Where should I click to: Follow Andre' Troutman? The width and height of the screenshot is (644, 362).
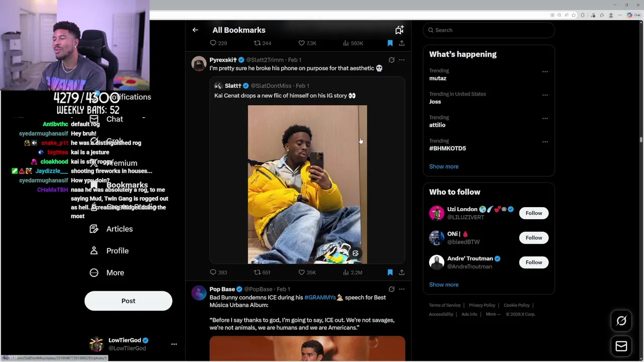(534, 262)
